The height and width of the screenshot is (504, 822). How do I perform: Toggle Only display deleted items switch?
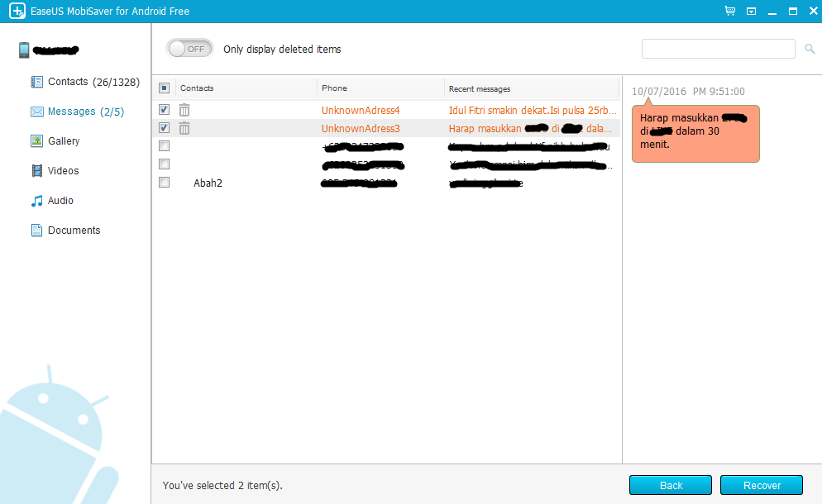189,49
